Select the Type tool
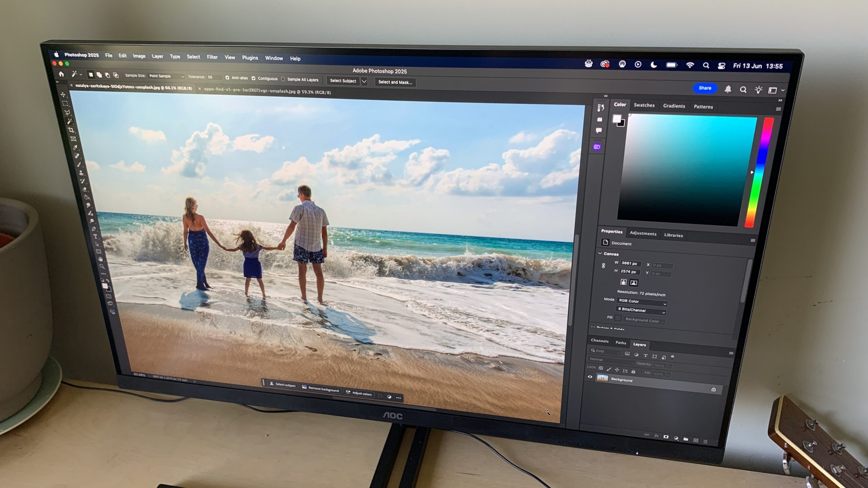The height and width of the screenshot is (488, 868). (x=95, y=237)
